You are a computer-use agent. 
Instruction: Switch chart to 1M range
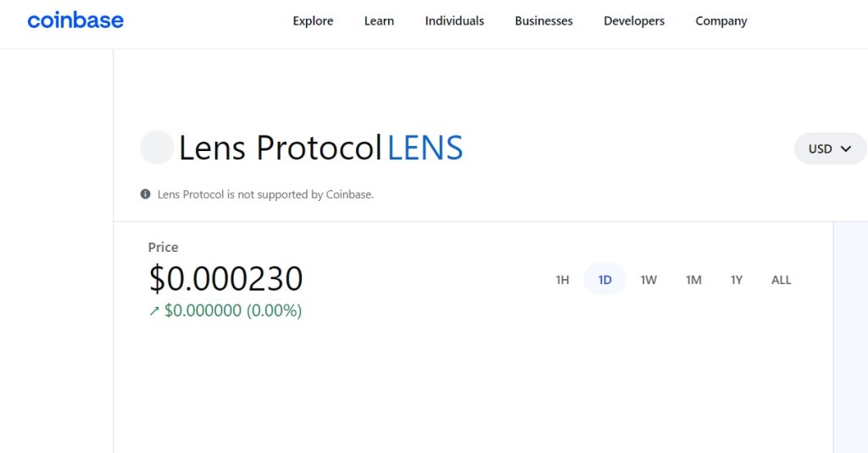click(693, 280)
